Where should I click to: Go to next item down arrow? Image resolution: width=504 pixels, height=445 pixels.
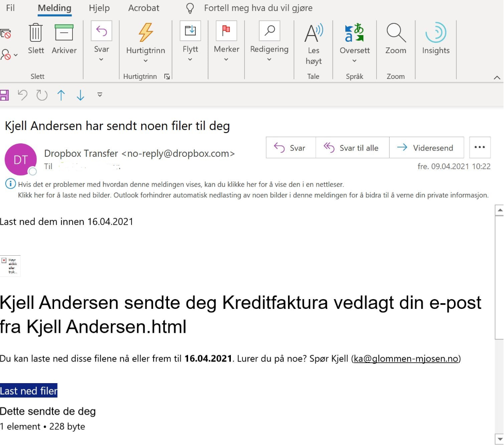coord(80,95)
